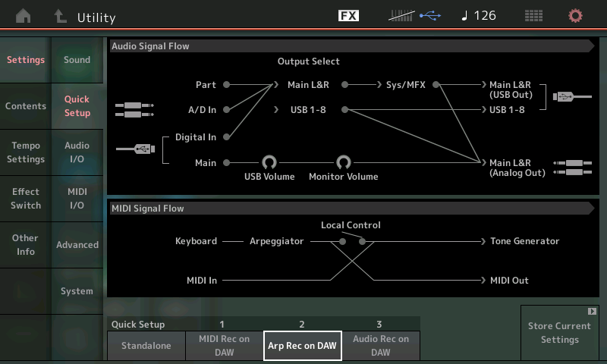Click the analog output jacks icon
Viewport: 607px width, 364px height.
pos(573,168)
